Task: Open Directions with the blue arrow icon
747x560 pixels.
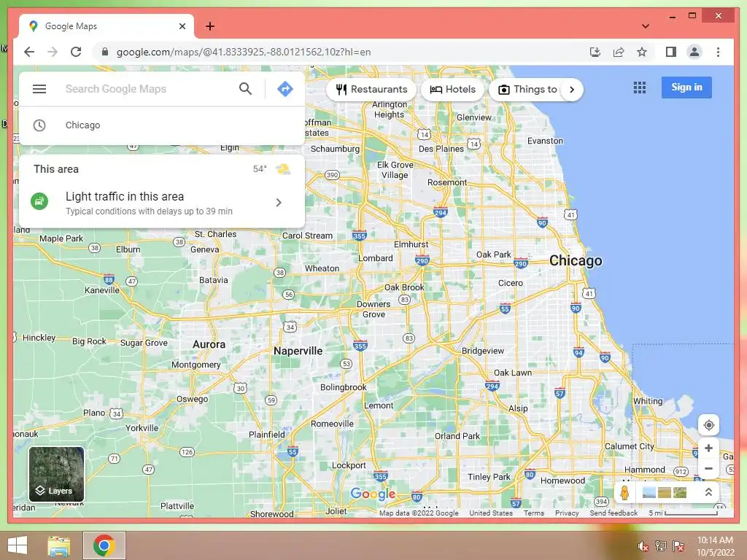Action: click(285, 88)
